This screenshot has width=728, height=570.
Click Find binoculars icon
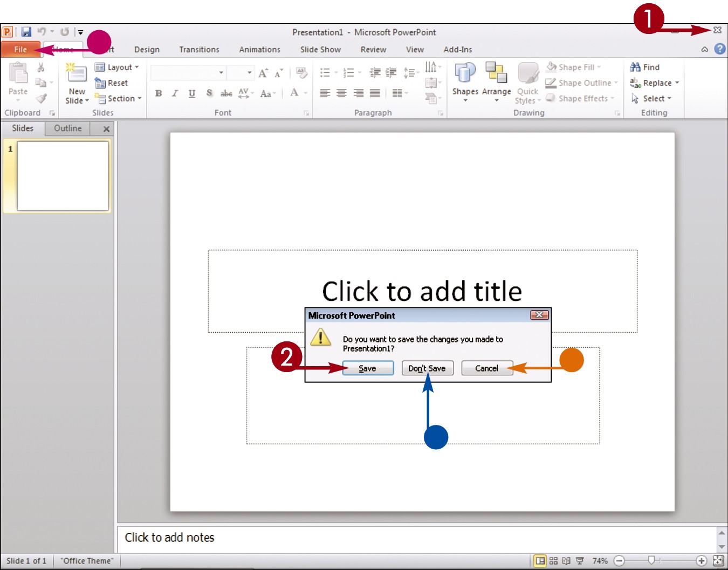[635, 67]
